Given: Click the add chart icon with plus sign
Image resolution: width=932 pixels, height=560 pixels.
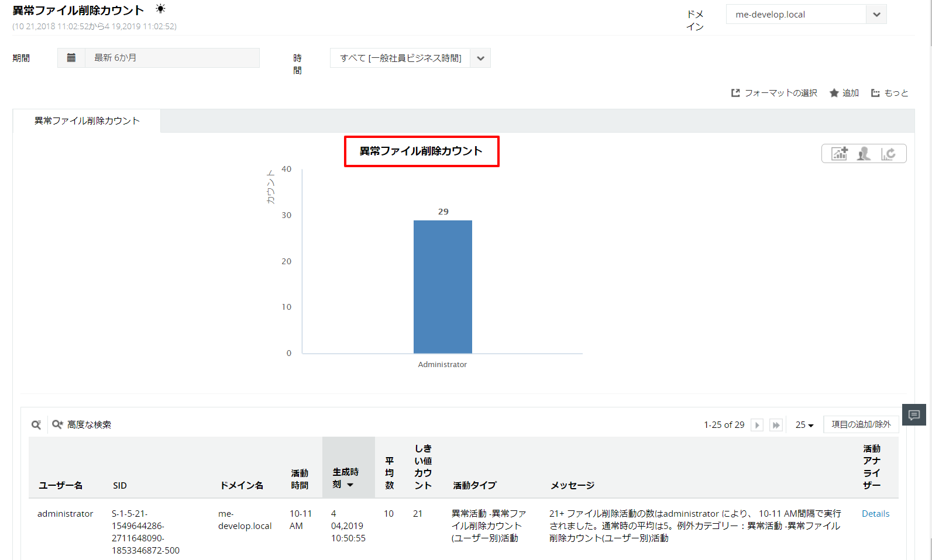Looking at the screenshot, I should 840,154.
